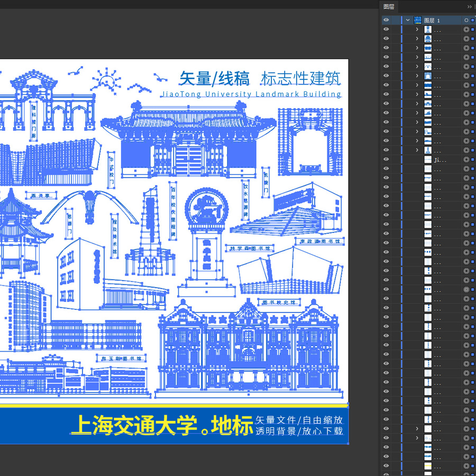Viewport: 476px width, 476px height.
Task: Hide the gate-frame-thumbnail sublayer
Action: (x=386, y=76)
